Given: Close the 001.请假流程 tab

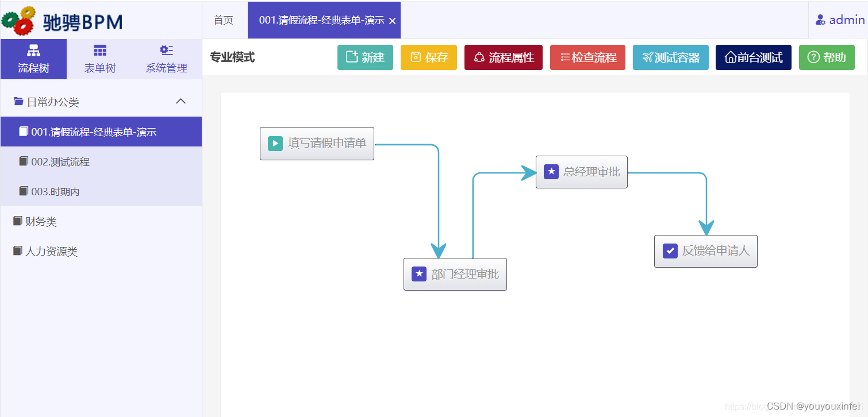Looking at the screenshot, I should [x=393, y=20].
